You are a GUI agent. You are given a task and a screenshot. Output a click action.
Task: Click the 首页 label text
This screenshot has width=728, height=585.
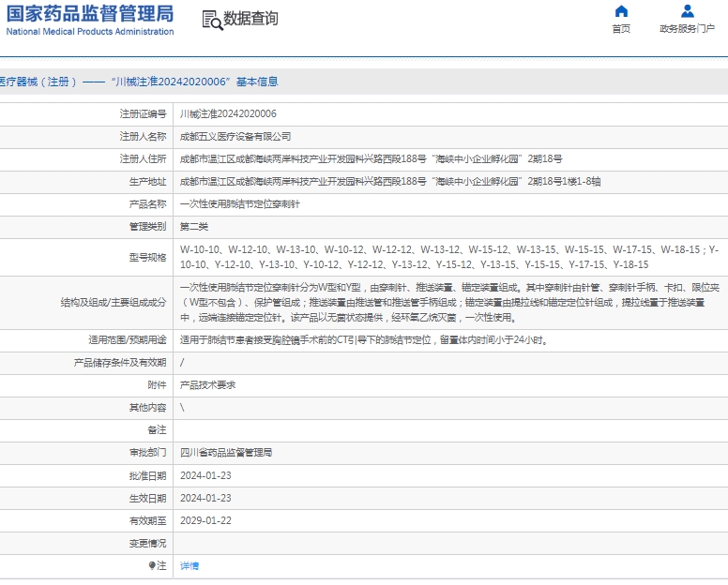(621, 29)
